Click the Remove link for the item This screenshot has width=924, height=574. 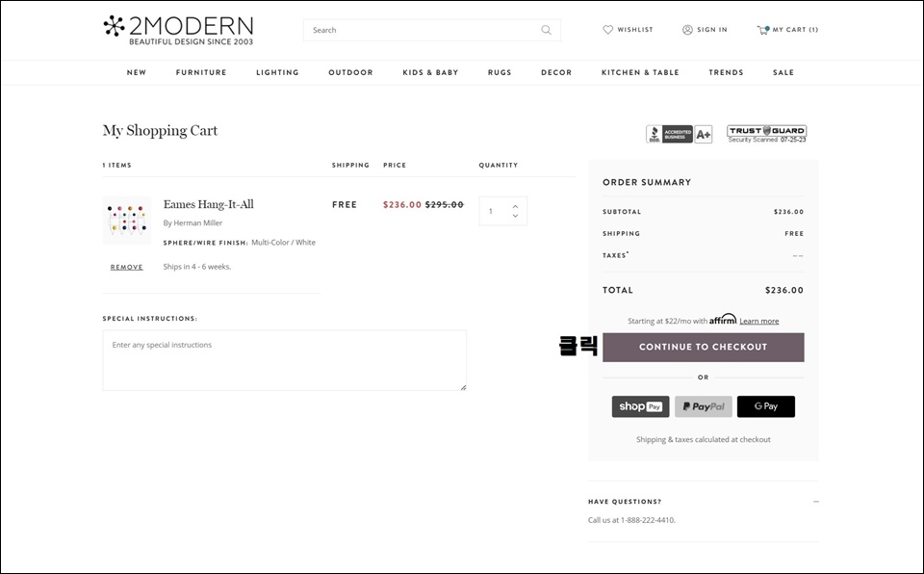pyautogui.click(x=127, y=267)
